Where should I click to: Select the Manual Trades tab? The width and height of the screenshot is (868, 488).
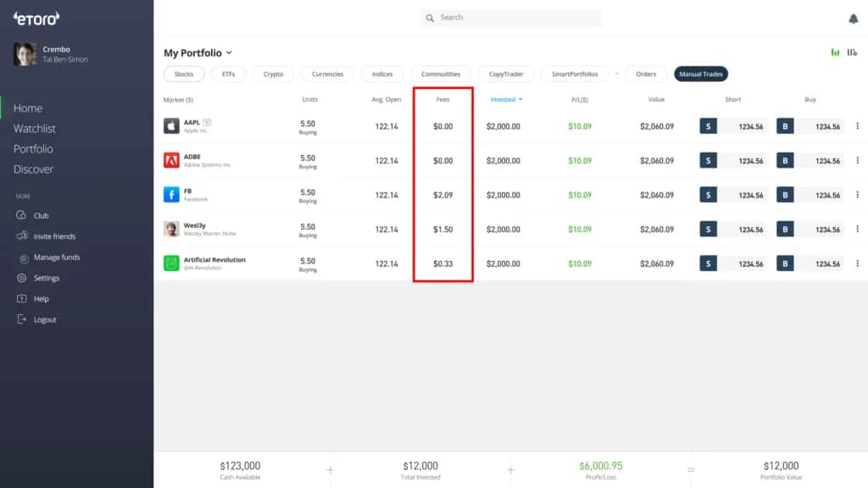click(x=700, y=74)
